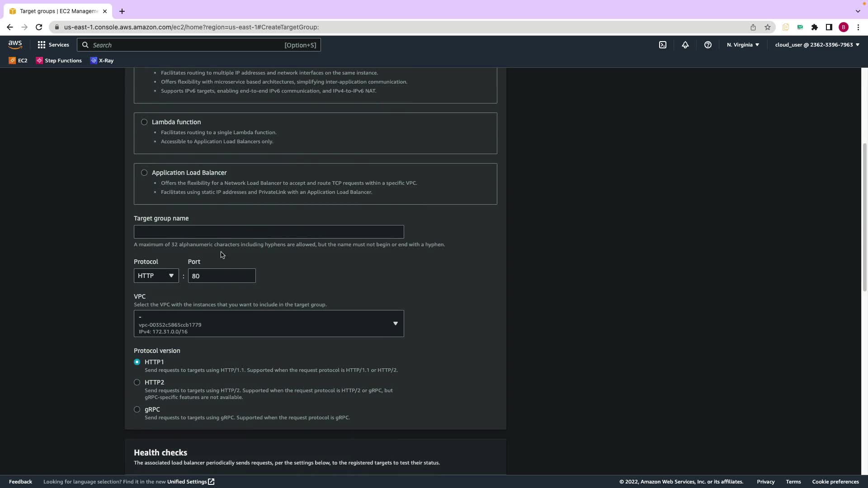Open AWS CloudShell icon in top navigation
Viewport: 868px width, 488px height.
(x=663, y=45)
